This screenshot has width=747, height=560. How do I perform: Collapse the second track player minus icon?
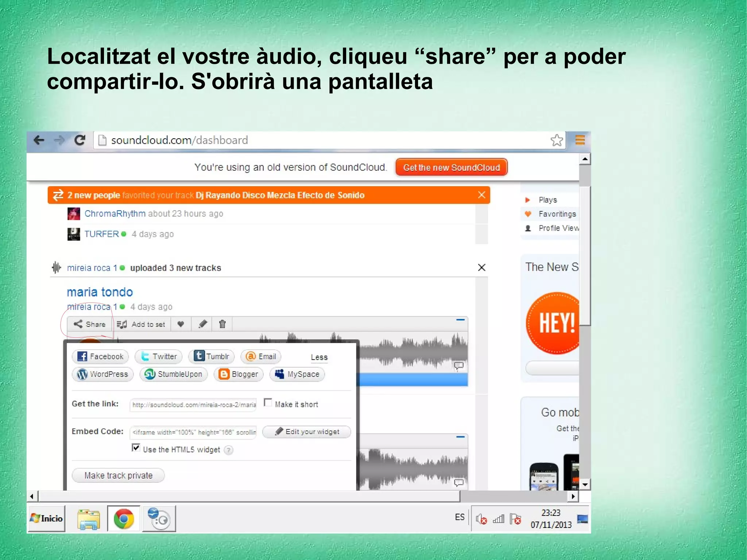tap(460, 437)
